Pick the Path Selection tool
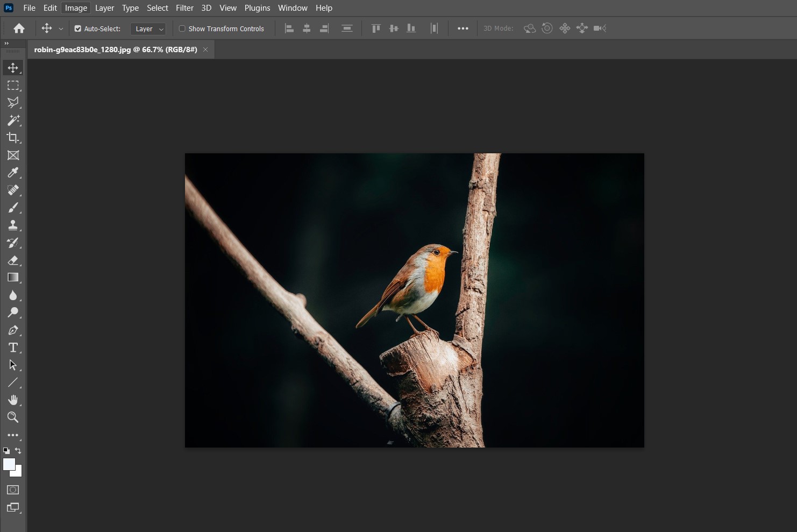 [x=13, y=365]
